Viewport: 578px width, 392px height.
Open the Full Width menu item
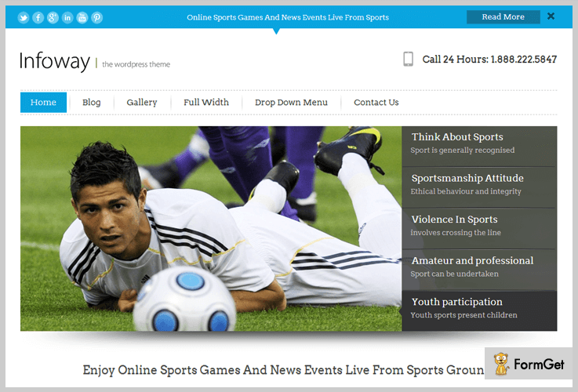(x=206, y=103)
